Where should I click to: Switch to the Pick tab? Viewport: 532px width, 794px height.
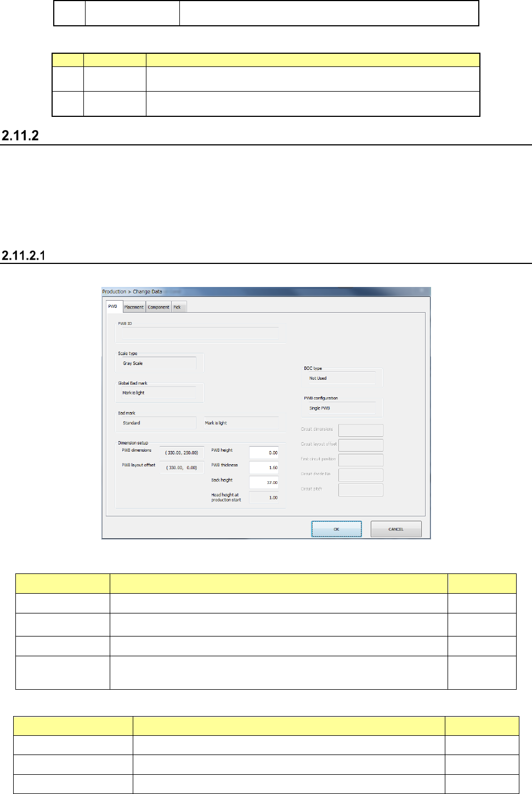178,307
